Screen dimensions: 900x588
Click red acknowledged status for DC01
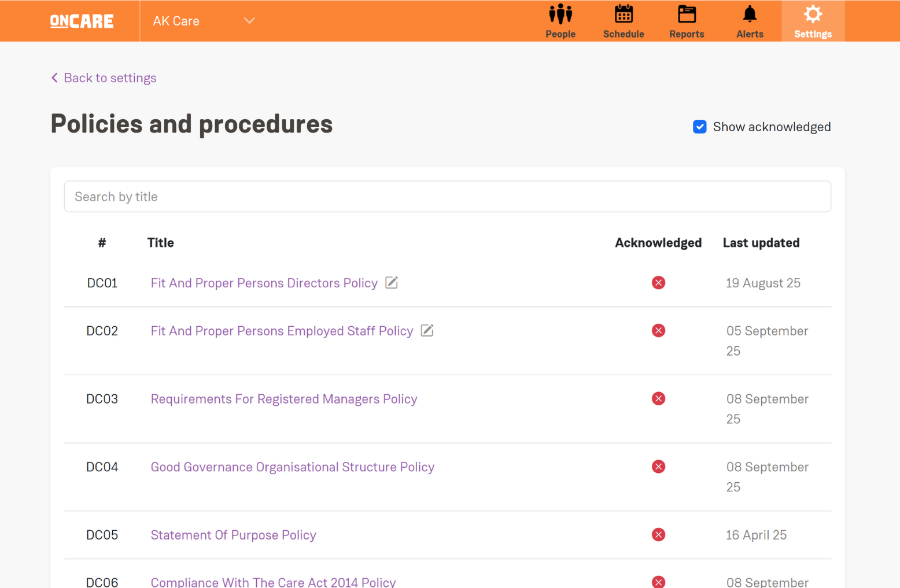[658, 283]
